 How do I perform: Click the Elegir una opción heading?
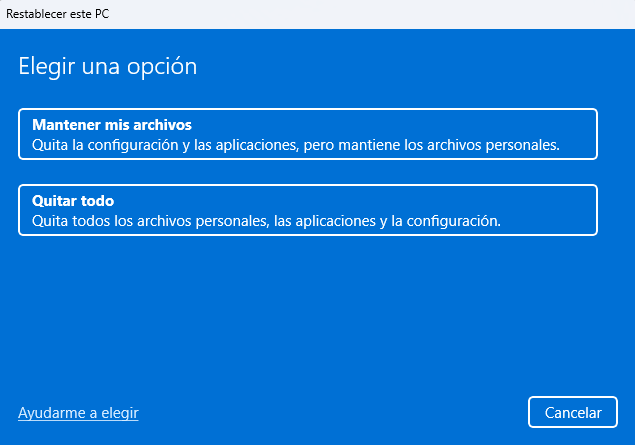point(108,66)
